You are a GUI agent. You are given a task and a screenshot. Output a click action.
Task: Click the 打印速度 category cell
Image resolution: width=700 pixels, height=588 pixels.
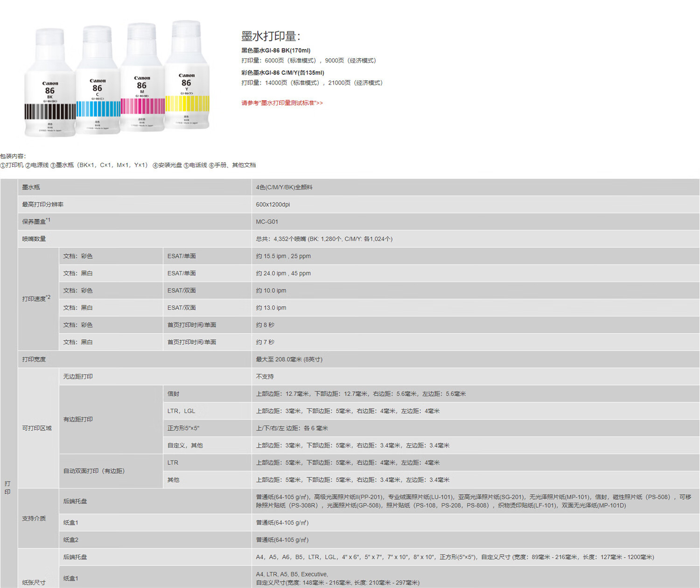tap(38, 299)
